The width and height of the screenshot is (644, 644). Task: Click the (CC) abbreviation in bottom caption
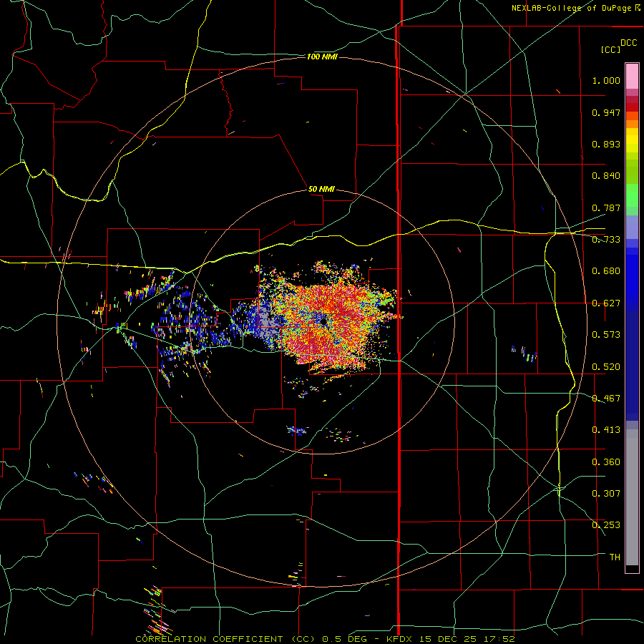(303, 639)
